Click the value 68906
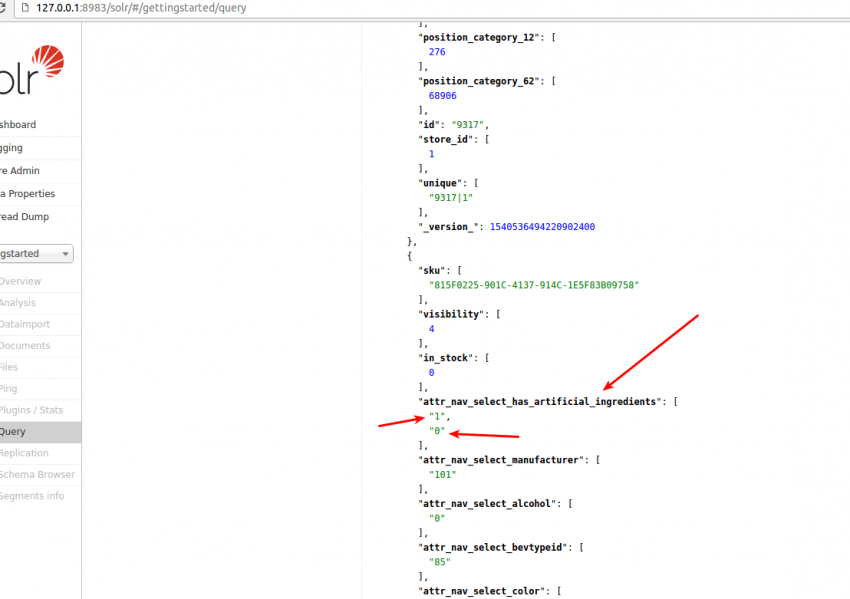Screen dimensions: 850x599 442,96
